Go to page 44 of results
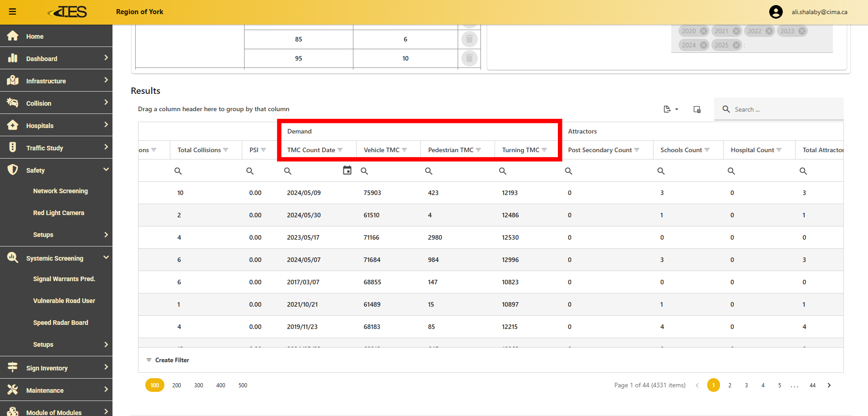This screenshot has height=416, width=868. (812, 385)
